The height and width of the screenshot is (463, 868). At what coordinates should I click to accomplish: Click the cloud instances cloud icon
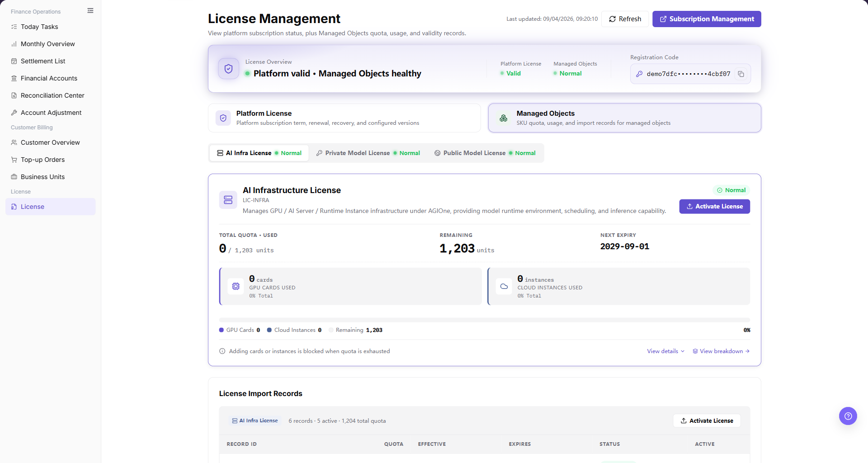coord(504,286)
